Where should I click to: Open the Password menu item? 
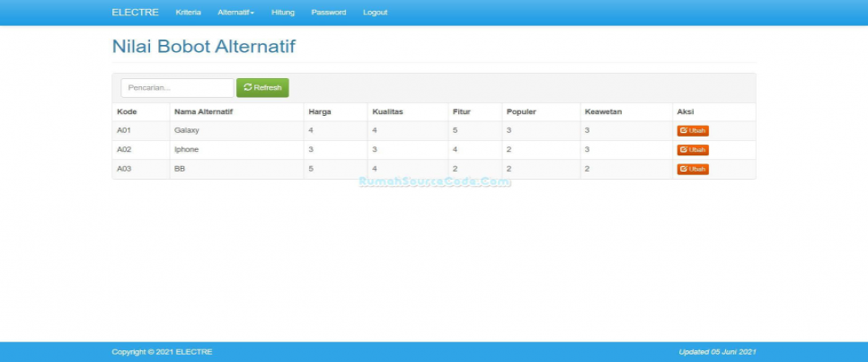329,13
